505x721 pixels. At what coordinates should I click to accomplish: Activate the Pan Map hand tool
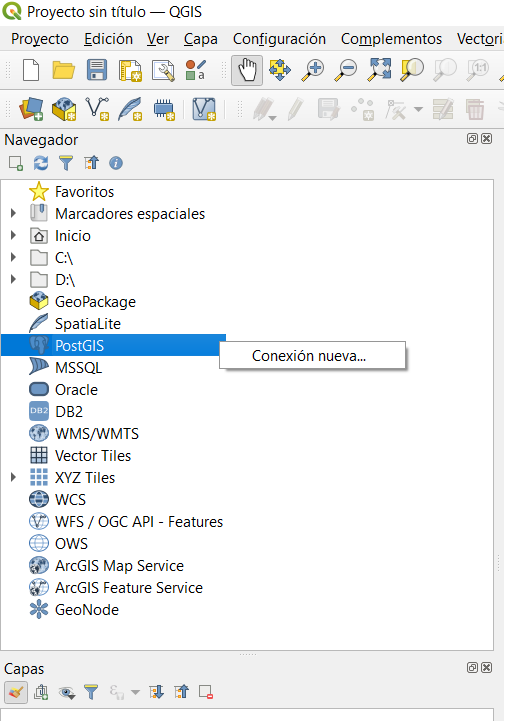[247, 70]
